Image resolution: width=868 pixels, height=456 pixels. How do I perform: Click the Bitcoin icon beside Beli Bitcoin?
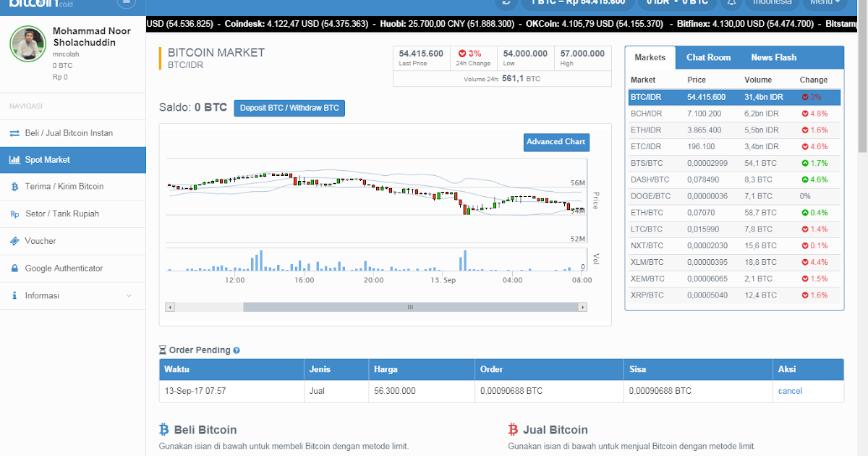[x=163, y=429]
